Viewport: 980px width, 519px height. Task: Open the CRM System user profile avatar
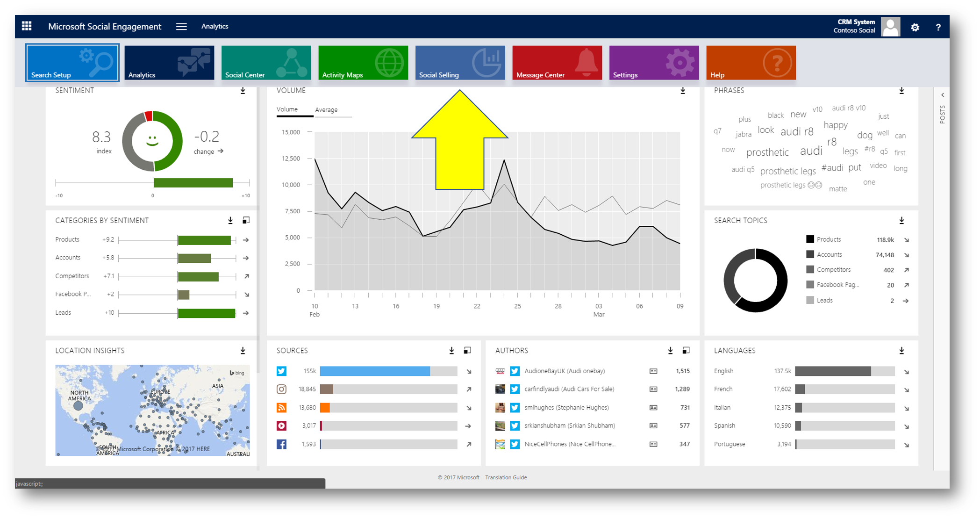[890, 27]
